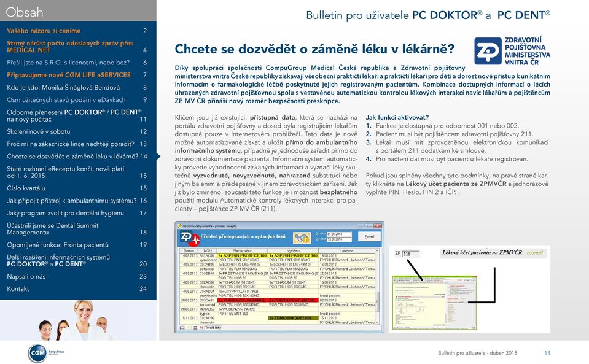This screenshot has height=364, width=589.
Task: Click the ZP MV ČR insurance logo
Action: [512, 51]
